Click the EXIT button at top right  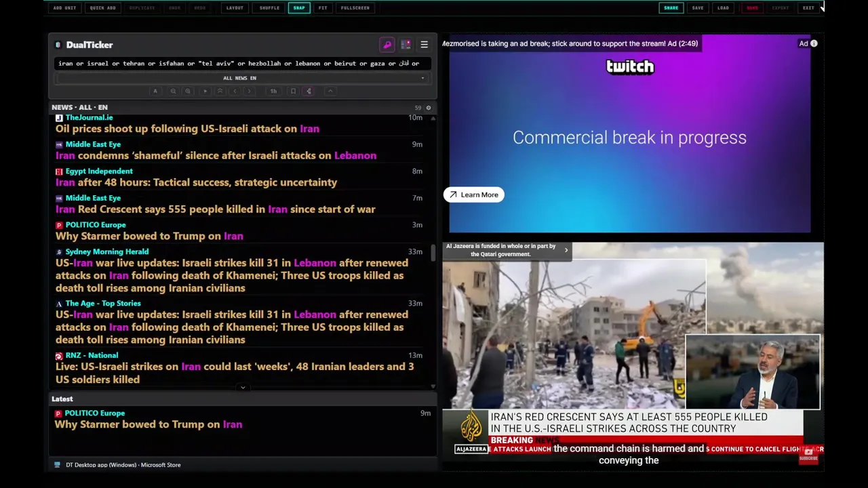coord(808,8)
